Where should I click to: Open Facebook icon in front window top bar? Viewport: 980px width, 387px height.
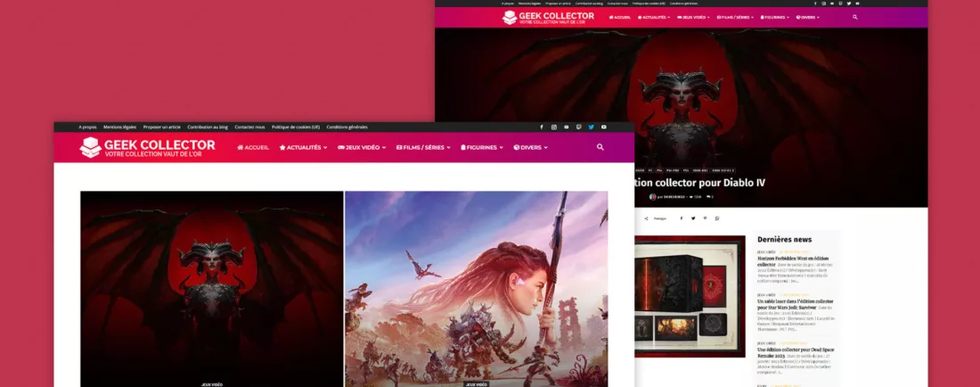tap(542, 127)
